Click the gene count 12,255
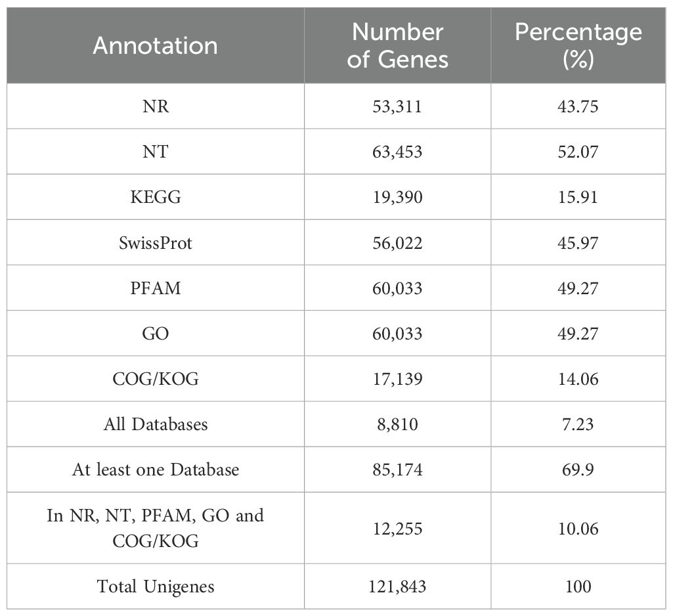673x616 pixels. (x=397, y=528)
